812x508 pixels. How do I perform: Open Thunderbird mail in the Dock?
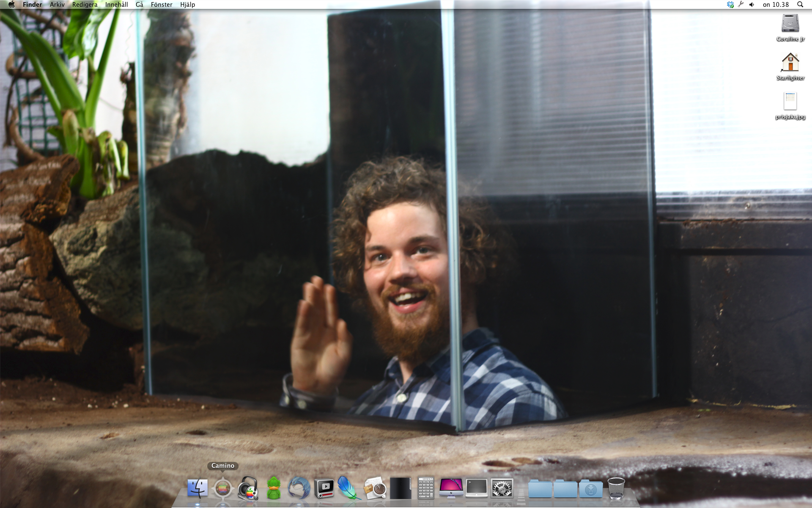[299, 489]
